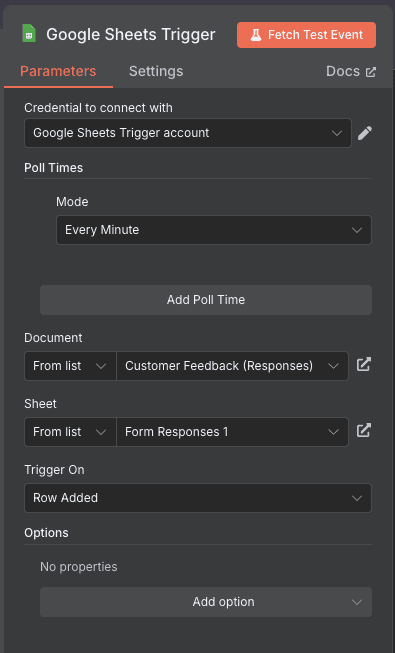Screen dimensions: 395x653
Task: Open the Docs external link
Action: (351, 71)
